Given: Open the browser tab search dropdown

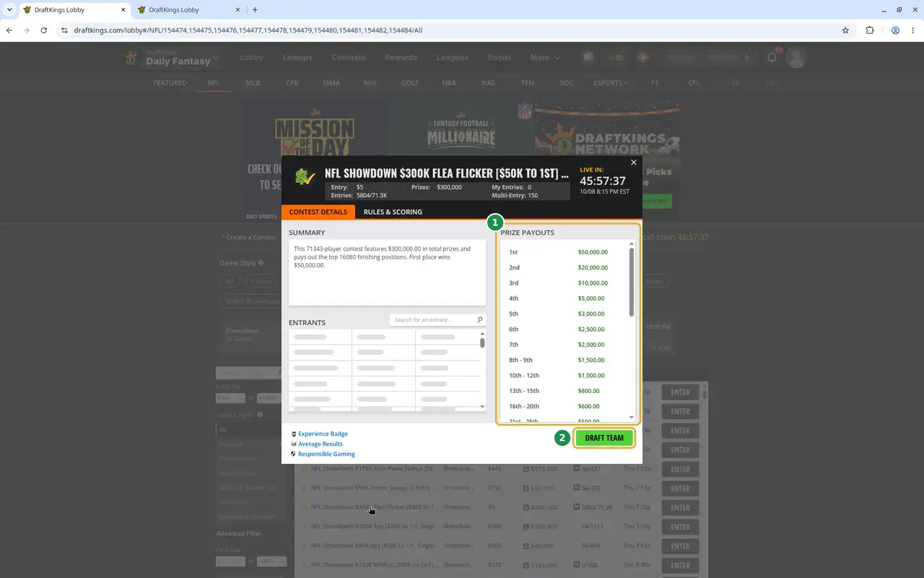Looking at the screenshot, I should [x=9, y=10].
